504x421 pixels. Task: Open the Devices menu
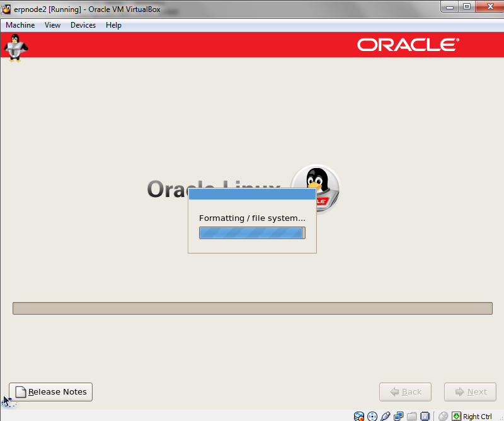[83, 25]
